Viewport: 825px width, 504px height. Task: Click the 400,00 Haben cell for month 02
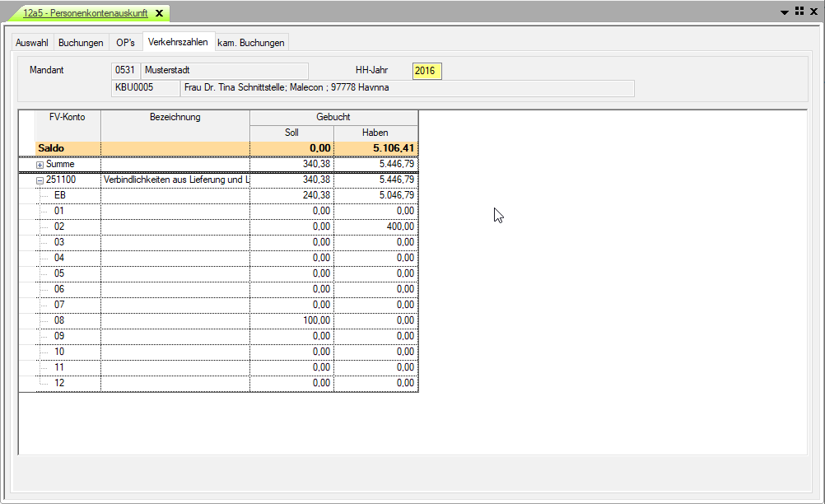pos(375,226)
